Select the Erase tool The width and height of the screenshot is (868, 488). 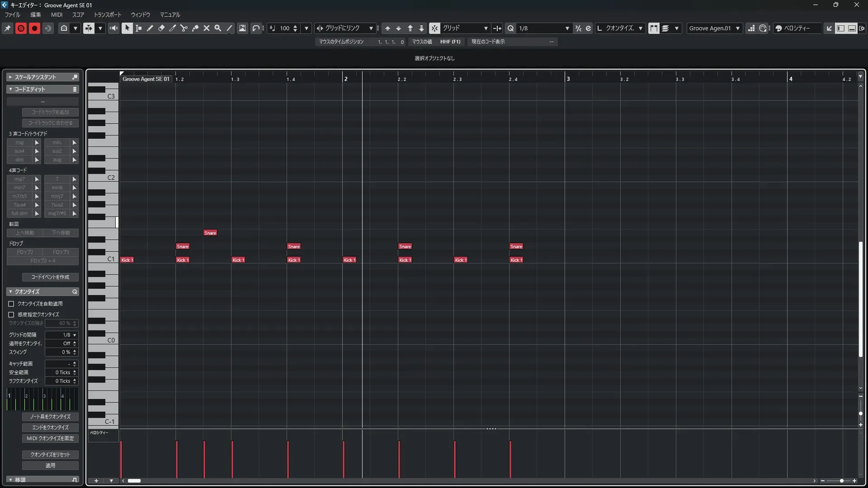tap(161, 28)
